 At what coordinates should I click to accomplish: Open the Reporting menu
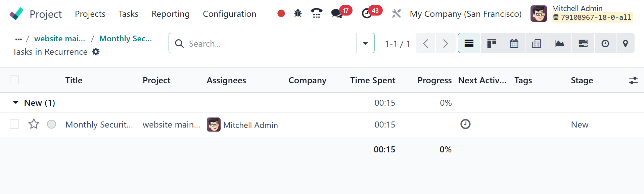tap(171, 14)
